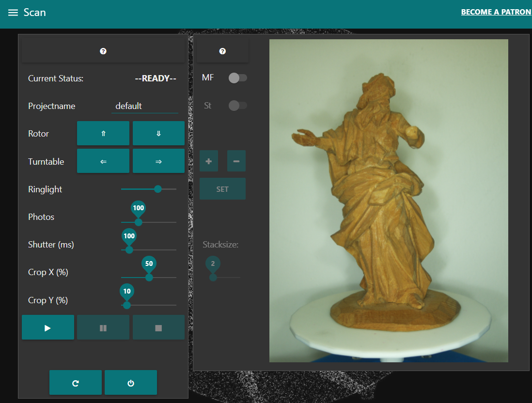Click the restart (circular arrow) button
532x403 pixels.
click(x=75, y=383)
